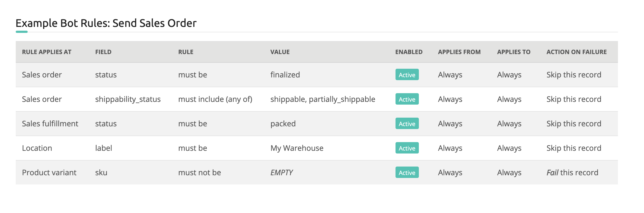The image size is (644, 213).
Task: Click the Active badge in shippability_status row
Action: pos(407,99)
